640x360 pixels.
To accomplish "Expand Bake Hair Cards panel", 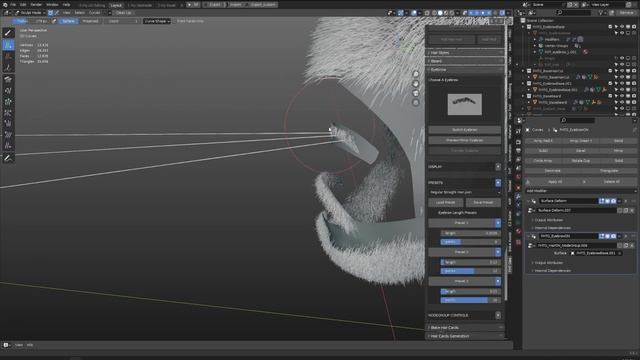I will (x=465, y=328).
